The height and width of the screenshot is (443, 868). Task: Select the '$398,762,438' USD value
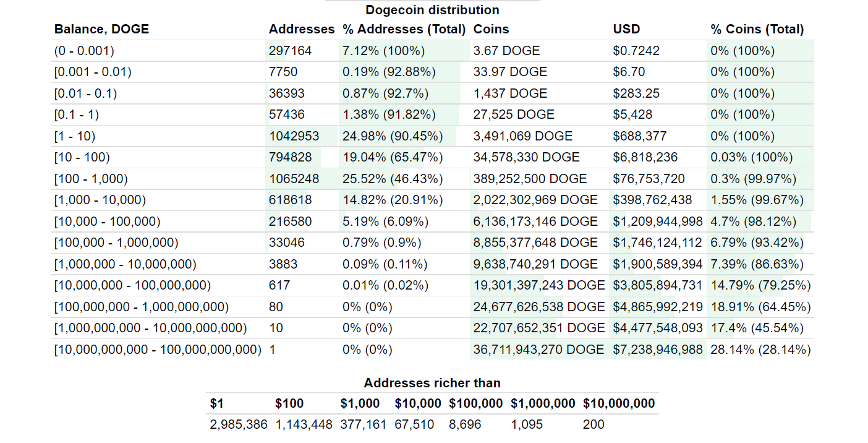tap(653, 200)
